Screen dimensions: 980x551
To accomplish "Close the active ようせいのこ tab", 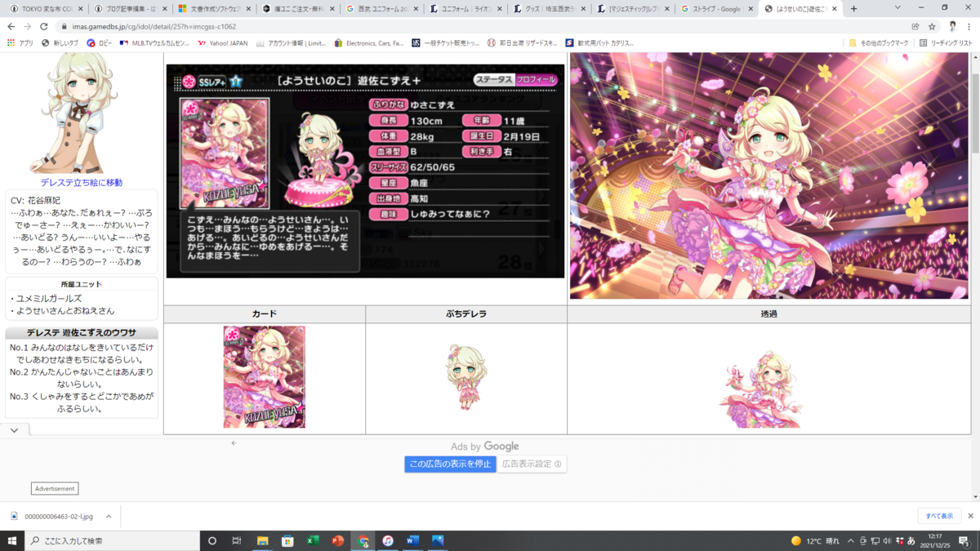I will 834,9.
